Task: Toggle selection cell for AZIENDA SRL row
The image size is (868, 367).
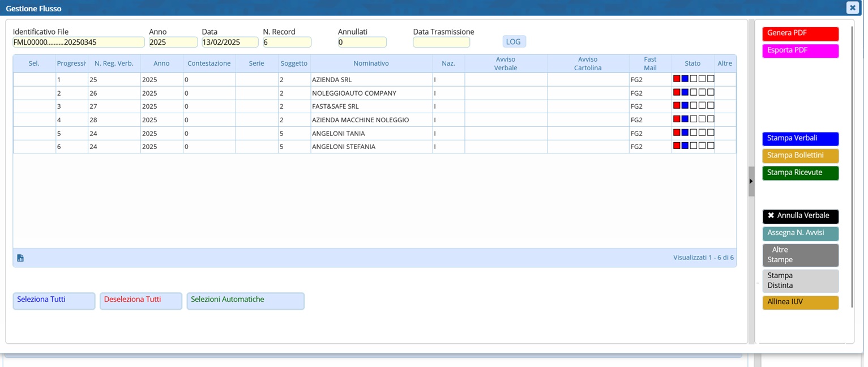Action: [34, 80]
